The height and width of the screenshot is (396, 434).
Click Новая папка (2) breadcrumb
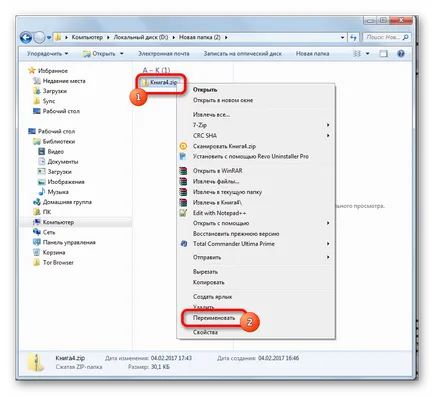(x=200, y=37)
